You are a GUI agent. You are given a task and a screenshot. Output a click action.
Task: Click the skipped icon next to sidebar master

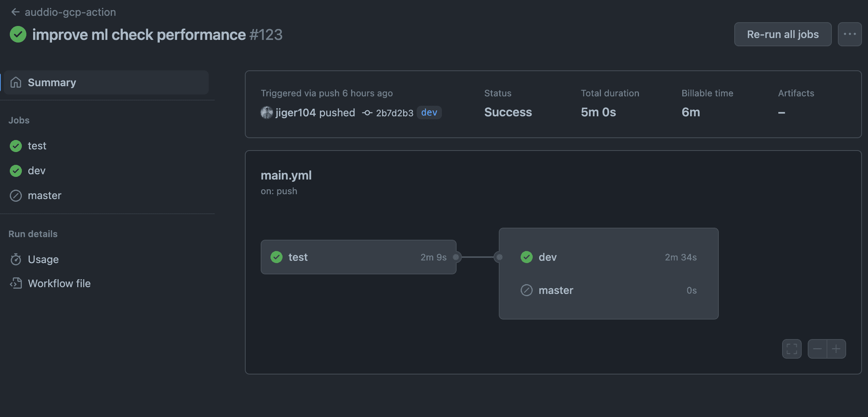[x=16, y=195]
